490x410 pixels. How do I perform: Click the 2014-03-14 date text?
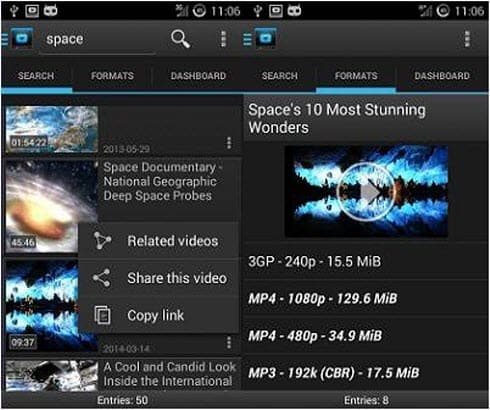click(126, 349)
